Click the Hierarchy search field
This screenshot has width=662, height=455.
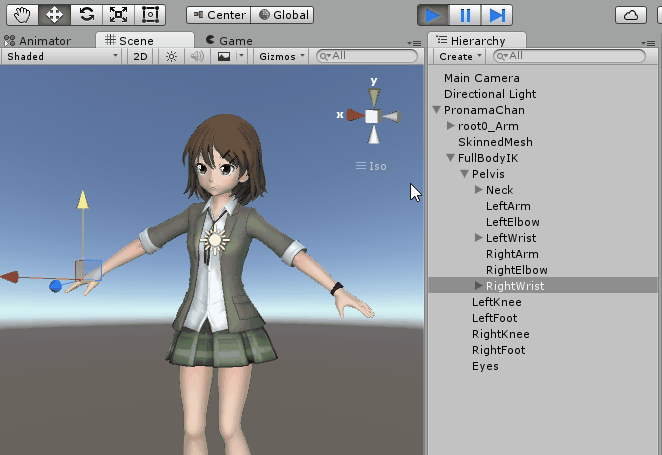(569, 56)
